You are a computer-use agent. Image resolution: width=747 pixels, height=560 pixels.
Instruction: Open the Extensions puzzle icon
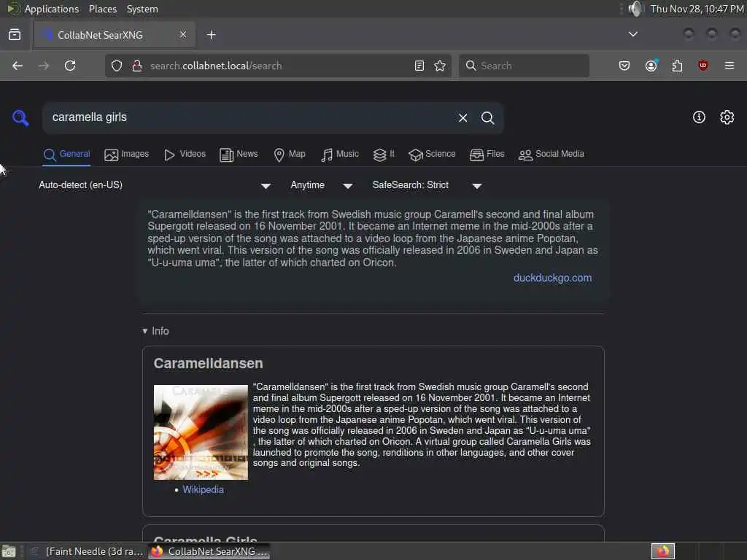677,66
